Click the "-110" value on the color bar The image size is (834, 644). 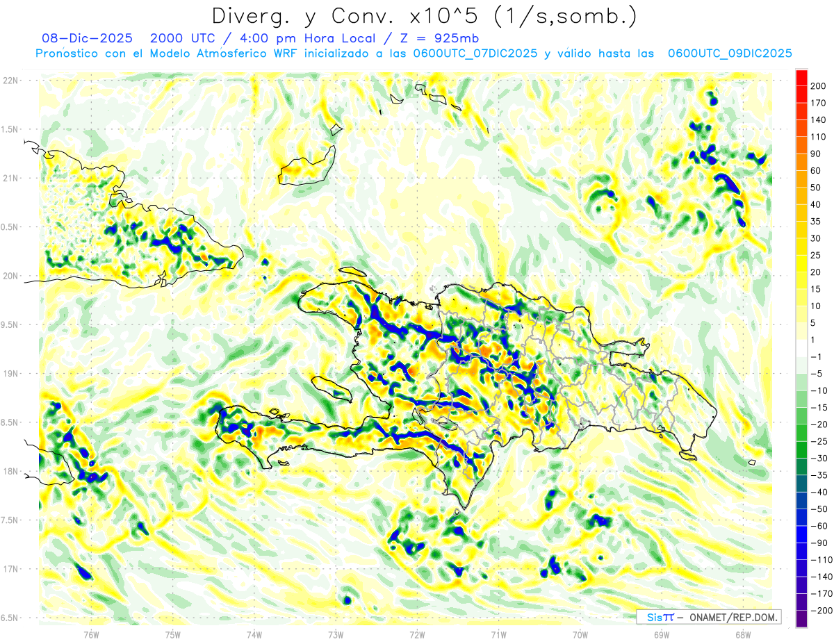(x=821, y=560)
